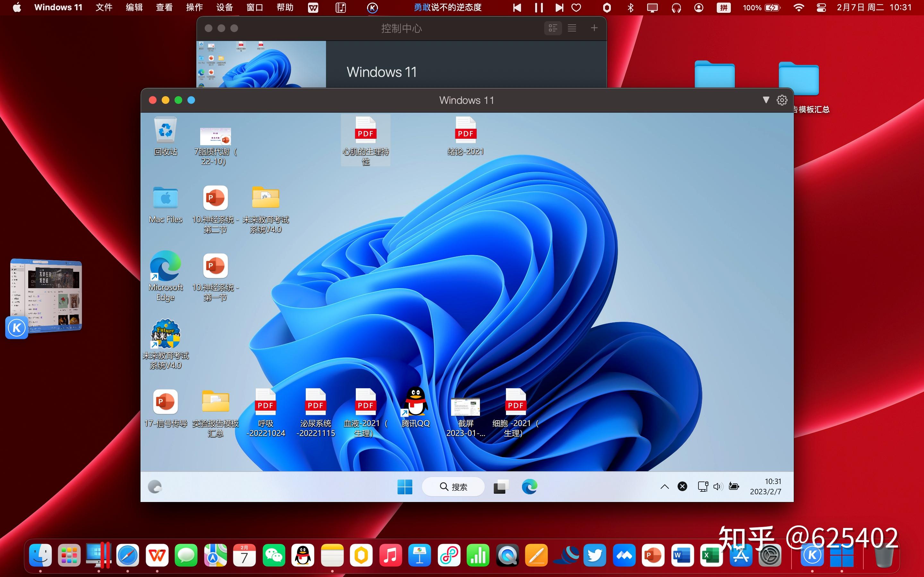
Task: Open the ▼ dropdown in the Windows 11 title bar
Action: pyautogui.click(x=766, y=100)
